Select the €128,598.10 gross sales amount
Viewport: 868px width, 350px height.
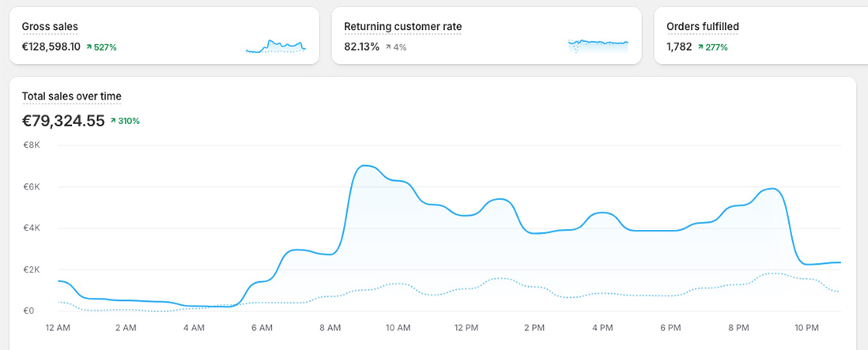coord(51,47)
